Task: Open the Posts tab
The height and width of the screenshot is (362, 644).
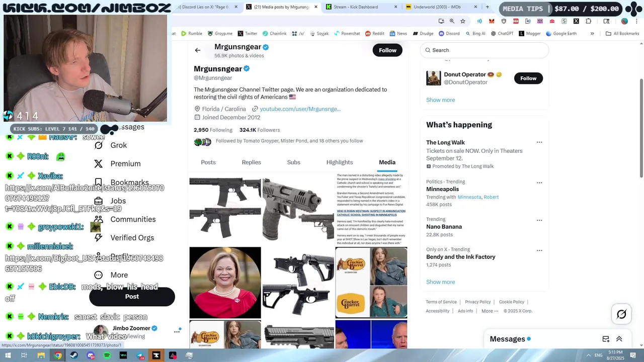Action: point(208,162)
